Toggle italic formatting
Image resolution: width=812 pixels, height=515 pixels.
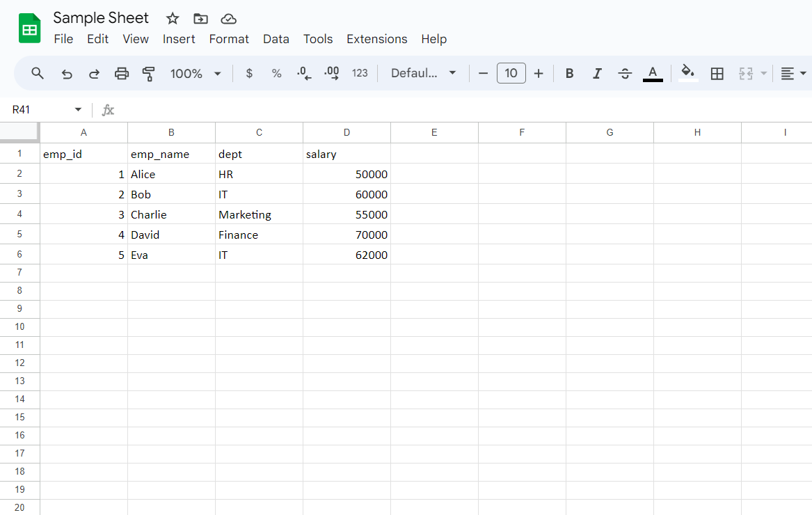tap(597, 73)
